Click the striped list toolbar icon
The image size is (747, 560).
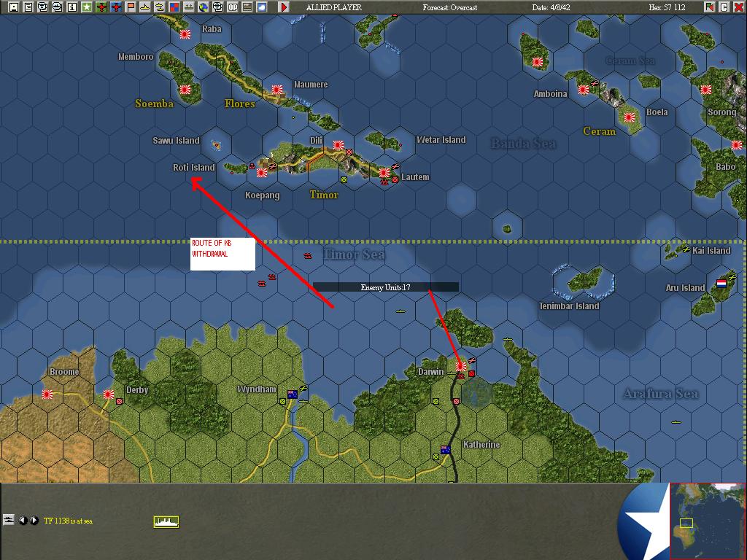coord(247,7)
